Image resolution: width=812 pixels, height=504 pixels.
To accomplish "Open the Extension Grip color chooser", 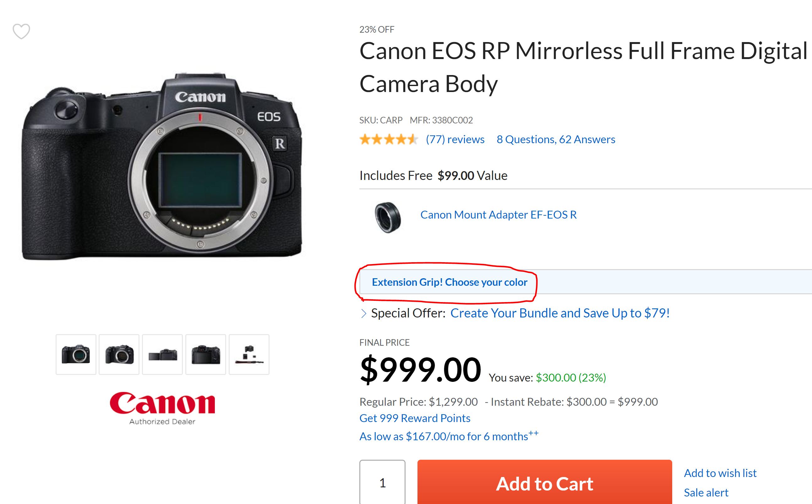I will pos(449,282).
